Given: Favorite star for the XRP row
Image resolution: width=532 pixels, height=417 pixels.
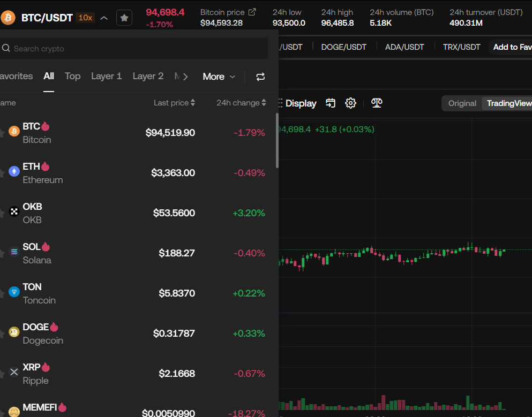Looking at the screenshot, I should point(2,373).
